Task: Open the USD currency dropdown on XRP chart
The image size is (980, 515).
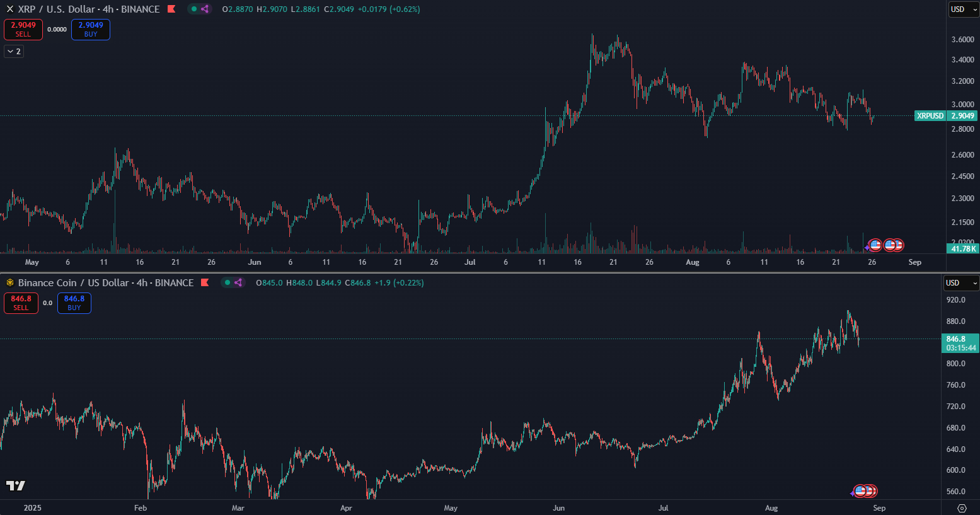Action: pyautogui.click(x=964, y=9)
